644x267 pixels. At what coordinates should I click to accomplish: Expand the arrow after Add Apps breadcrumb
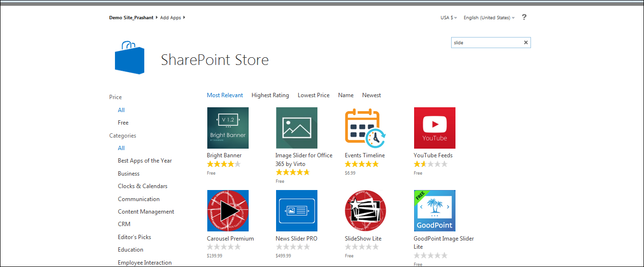pos(184,18)
